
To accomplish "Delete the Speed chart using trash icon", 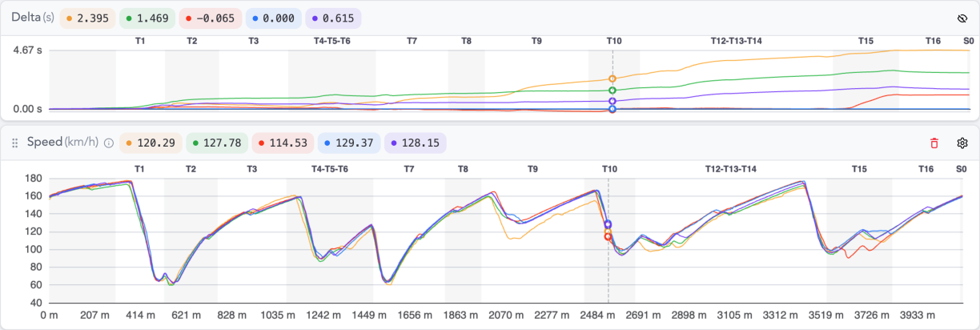I will [x=934, y=143].
